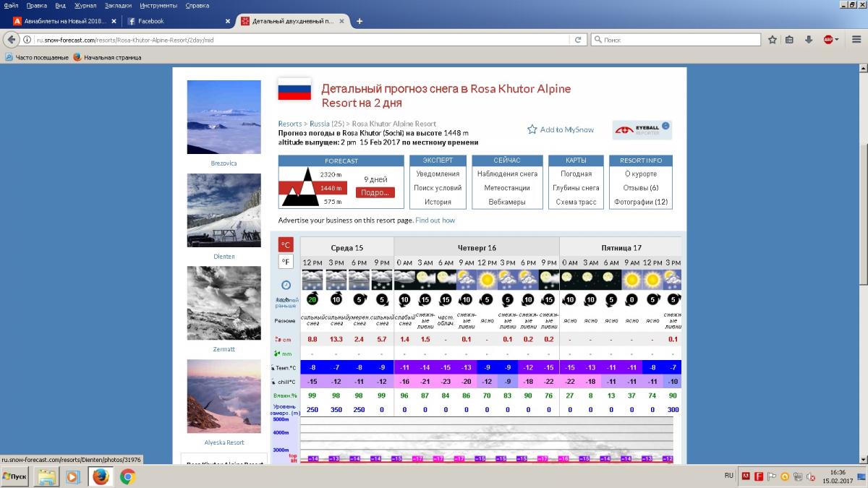Click the Find out how link

435,220
